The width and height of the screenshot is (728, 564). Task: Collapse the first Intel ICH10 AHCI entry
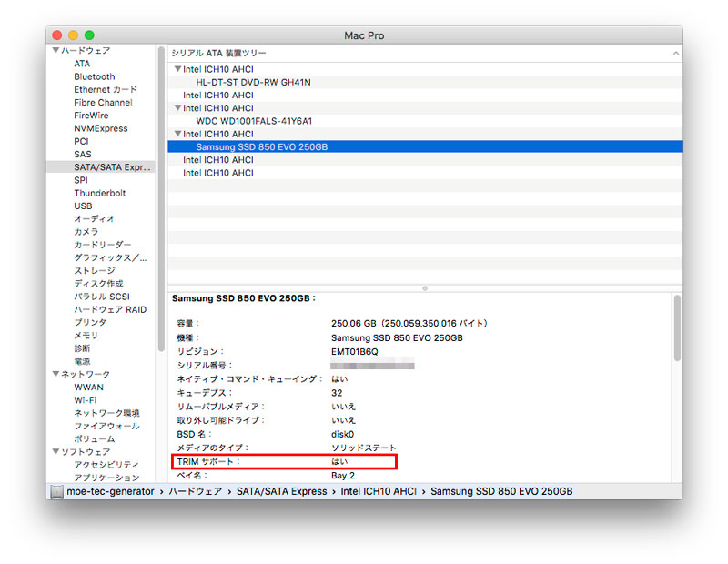pos(178,67)
